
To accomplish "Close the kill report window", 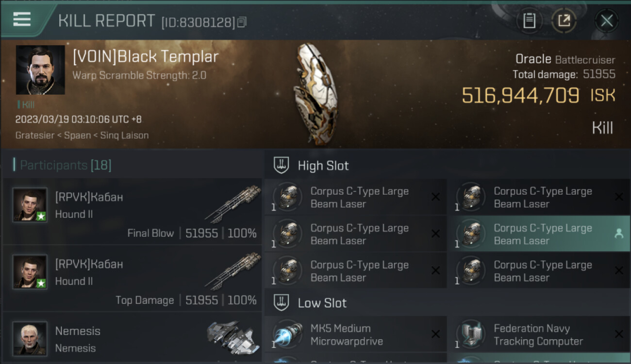I will pos(607,21).
